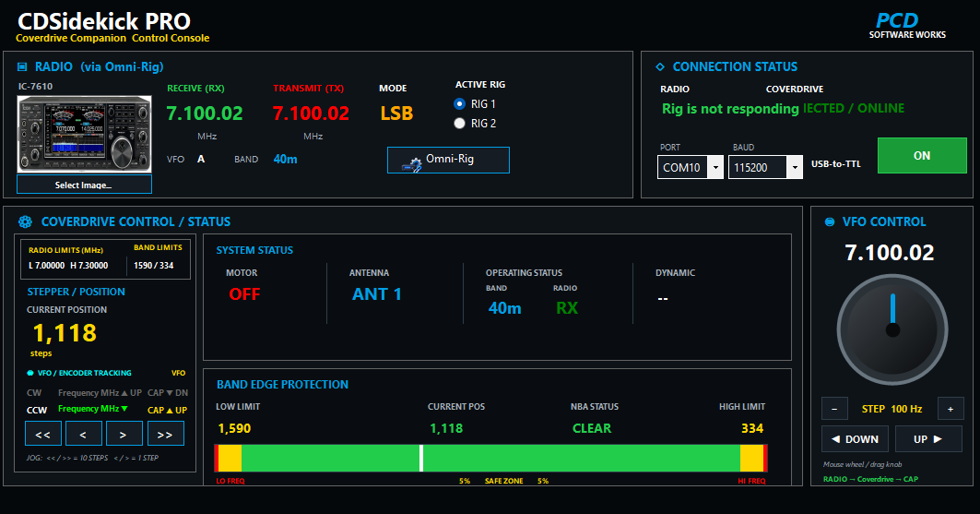Click the Connection Status diamond icon
This screenshot has height=514, width=980.
(x=660, y=67)
